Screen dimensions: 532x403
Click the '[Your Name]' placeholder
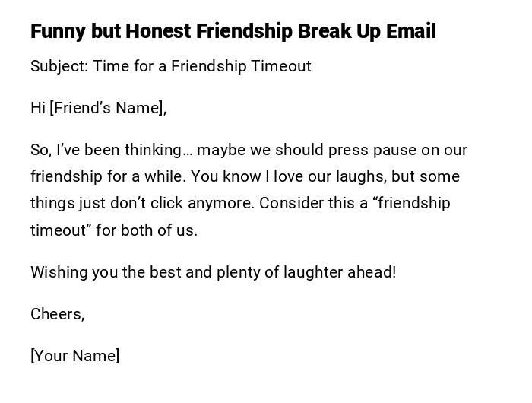[x=74, y=356]
